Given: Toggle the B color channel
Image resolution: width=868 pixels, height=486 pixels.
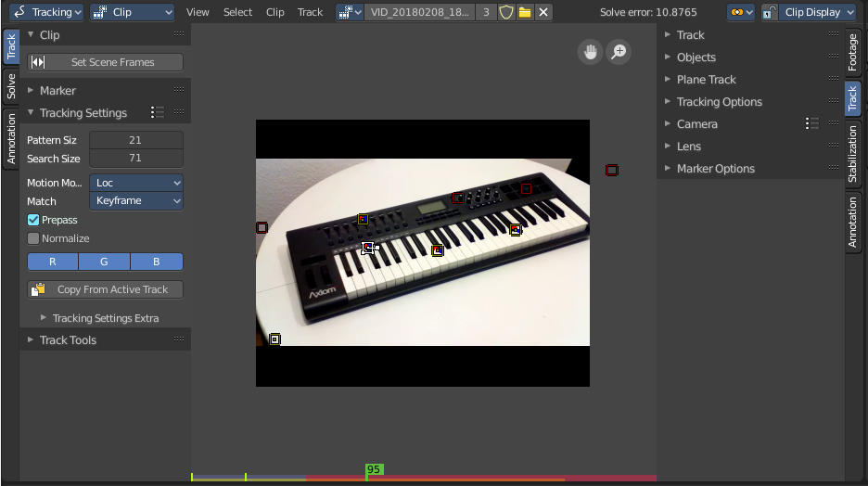Looking at the screenshot, I should (x=157, y=262).
